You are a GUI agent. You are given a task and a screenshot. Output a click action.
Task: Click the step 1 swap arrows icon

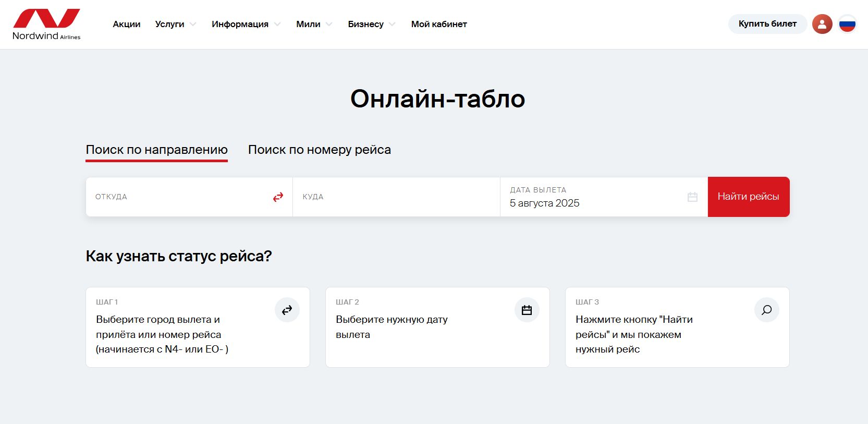(x=287, y=310)
